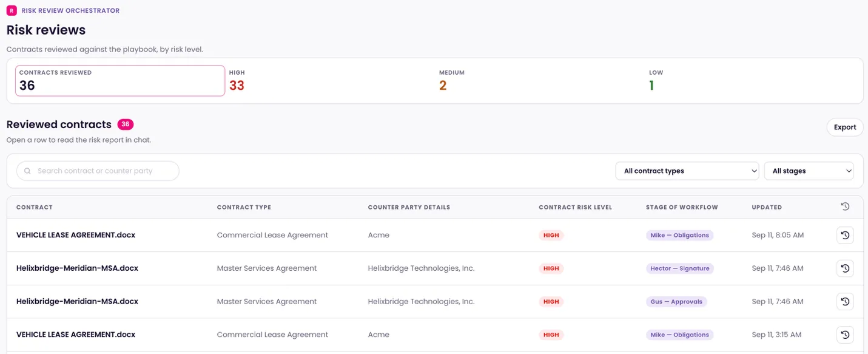Sort by the Contract Type column header
Screen dimensions: 868x354
244,207
